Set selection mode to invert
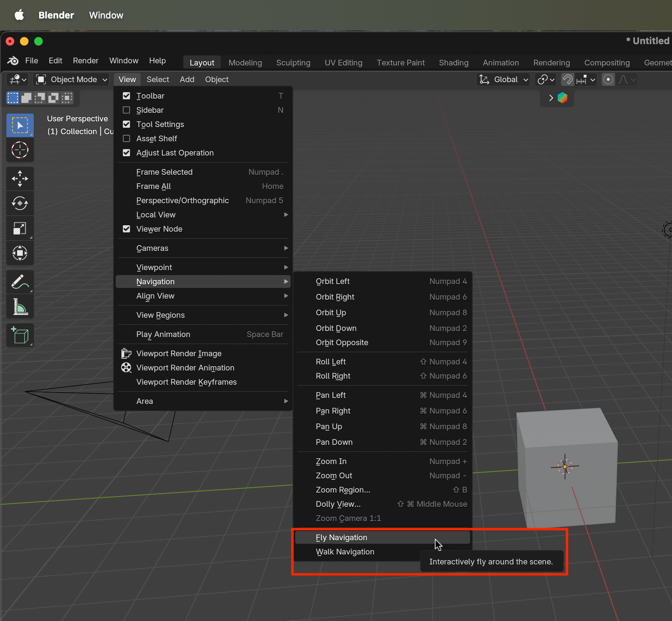This screenshot has width=672, height=621. tap(53, 98)
